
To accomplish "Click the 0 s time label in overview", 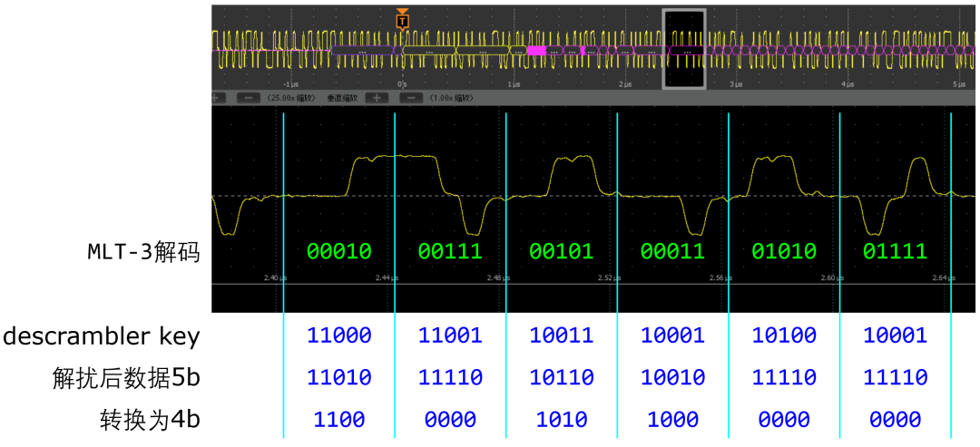I will (x=403, y=83).
